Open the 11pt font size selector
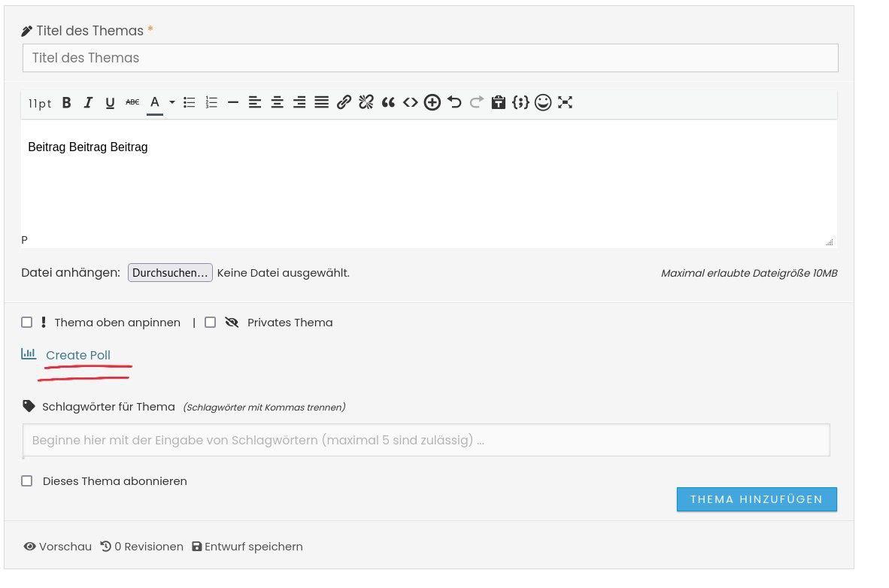The width and height of the screenshot is (889, 588). pos(40,104)
